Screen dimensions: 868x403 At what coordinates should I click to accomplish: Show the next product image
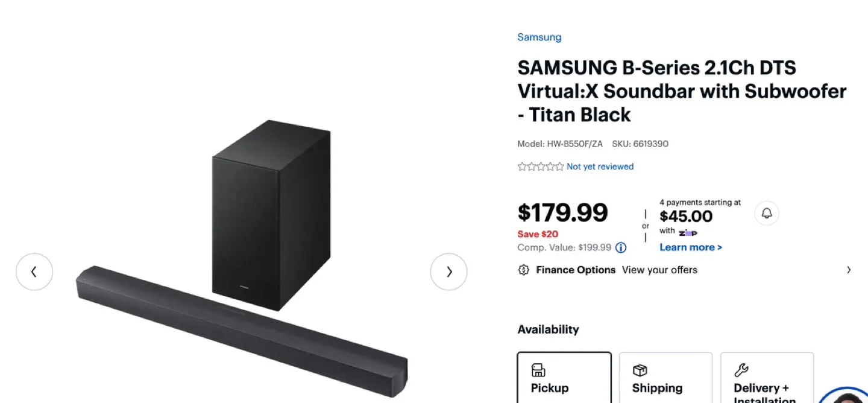(x=448, y=271)
